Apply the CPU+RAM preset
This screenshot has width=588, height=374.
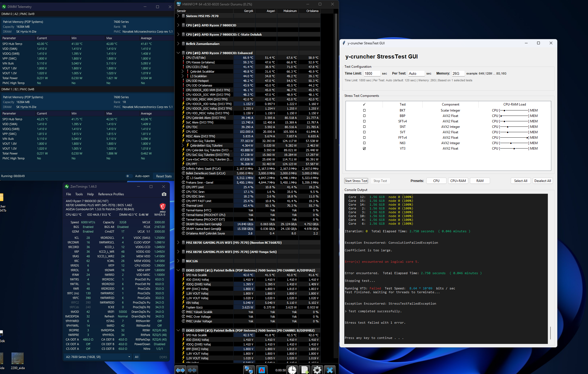point(458,181)
